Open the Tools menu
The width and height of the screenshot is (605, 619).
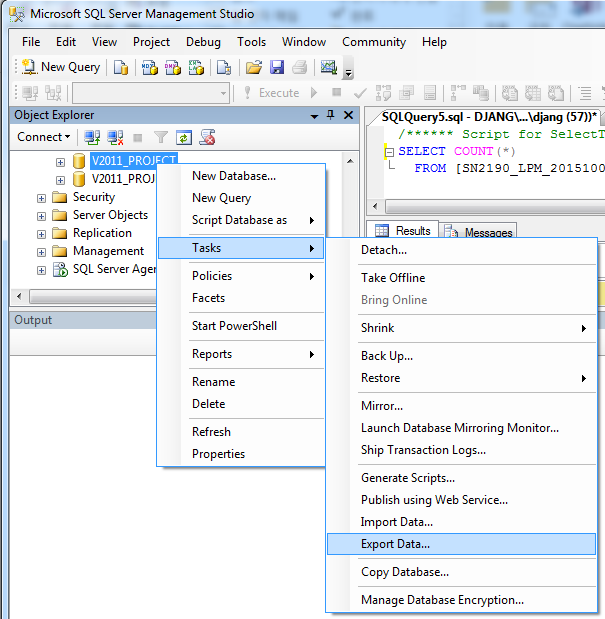(x=251, y=42)
